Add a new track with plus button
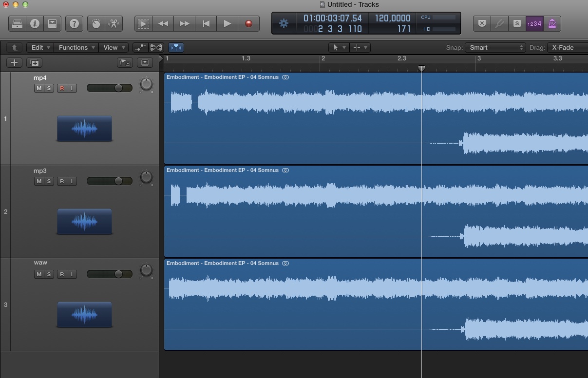Image resolution: width=588 pixels, height=378 pixels. click(14, 62)
